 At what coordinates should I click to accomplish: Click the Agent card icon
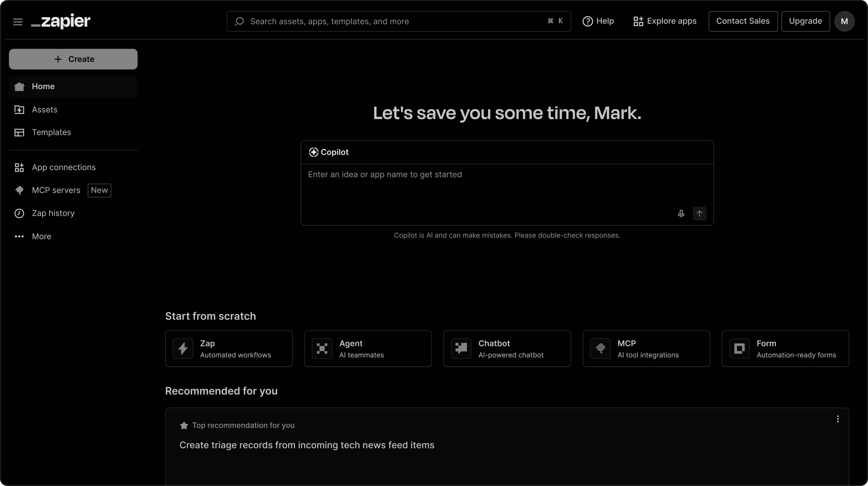pos(322,348)
